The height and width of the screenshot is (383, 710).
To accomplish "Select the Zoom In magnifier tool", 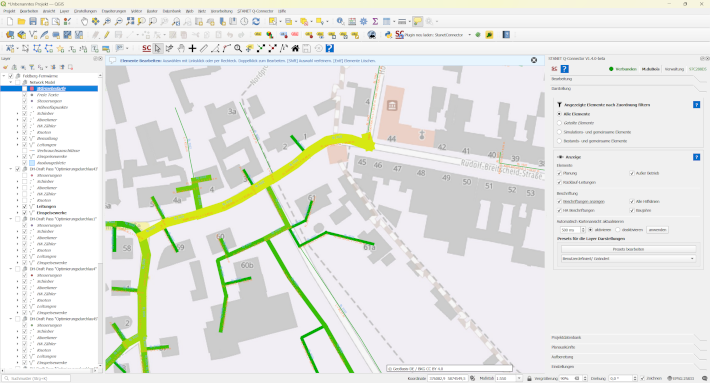I will coord(107,21).
